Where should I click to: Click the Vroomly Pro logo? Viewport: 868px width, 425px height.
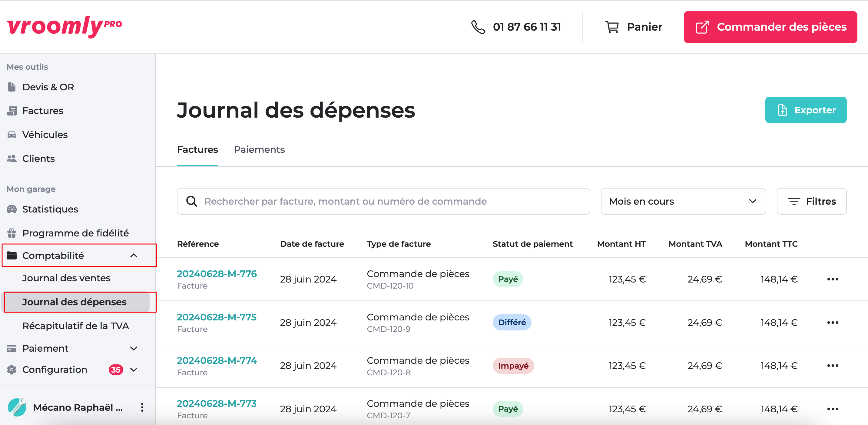[x=64, y=26]
